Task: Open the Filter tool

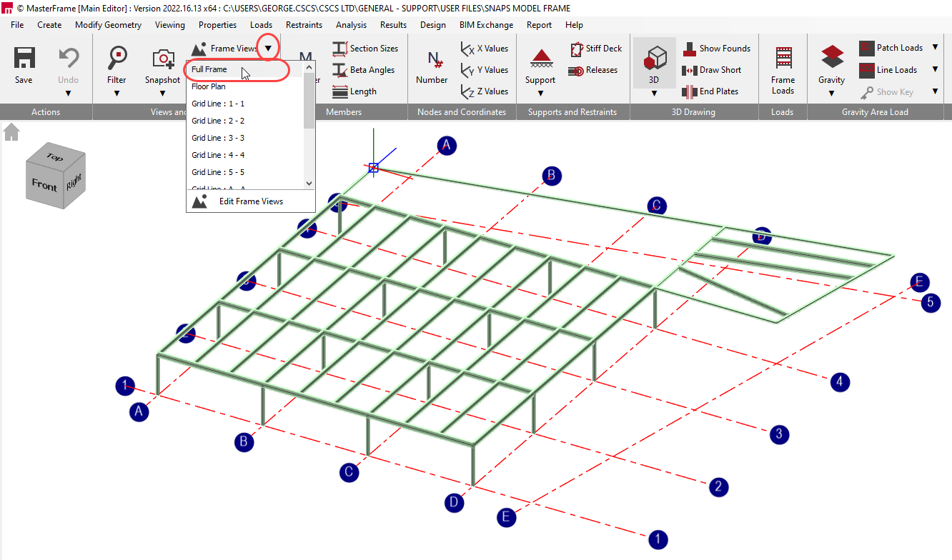Action: tap(116, 59)
